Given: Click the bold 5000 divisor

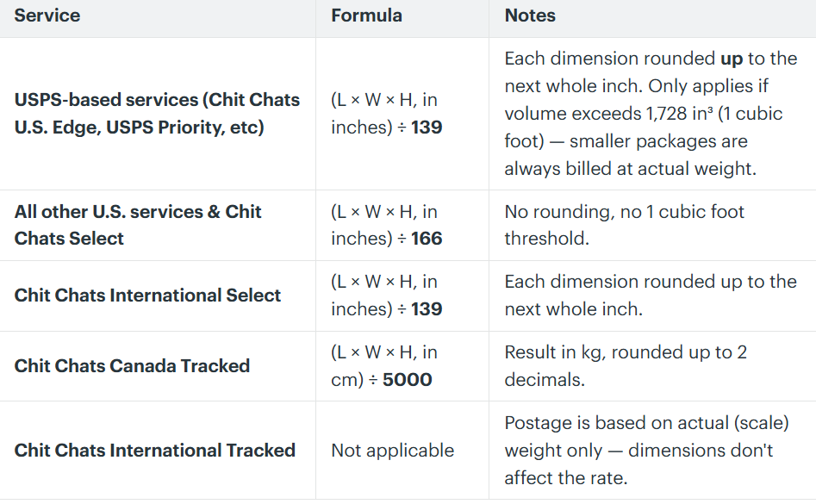Looking at the screenshot, I should point(408,380).
